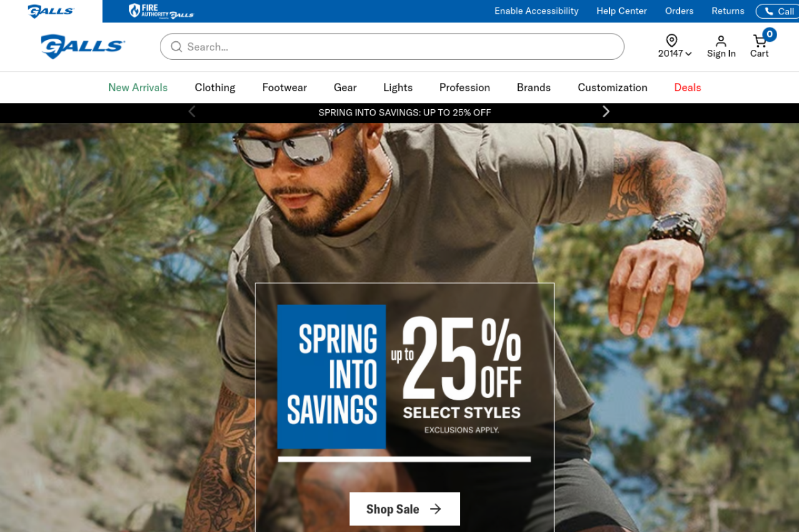Image resolution: width=799 pixels, height=532 pixels.
Task: Open the Help Center link
Action: pyautogui.click(x=622, y=11)
